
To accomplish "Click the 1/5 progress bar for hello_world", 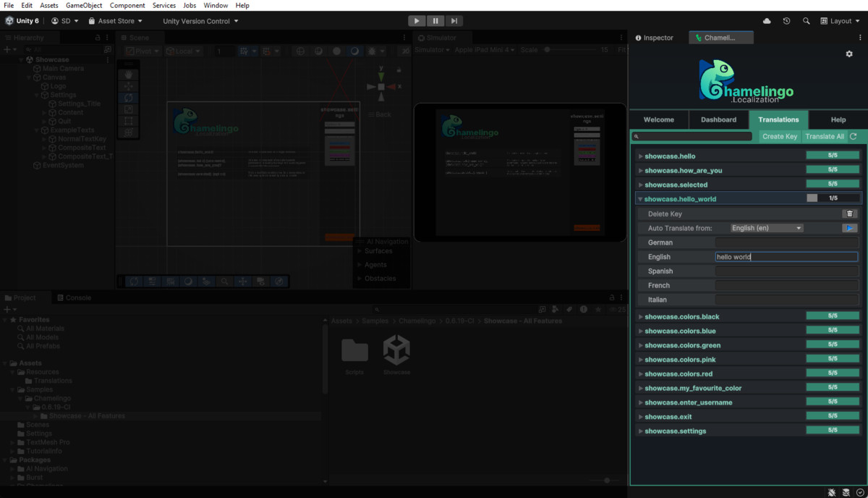I will [x=833, y=198].
